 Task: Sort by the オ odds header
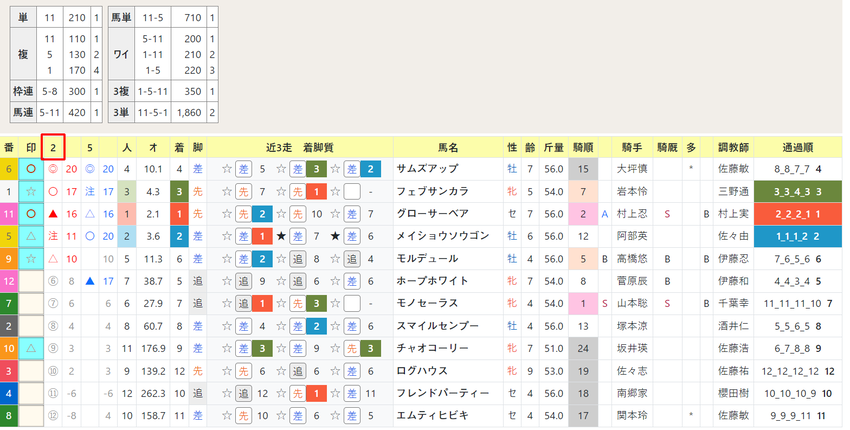[x=153, y=147]
